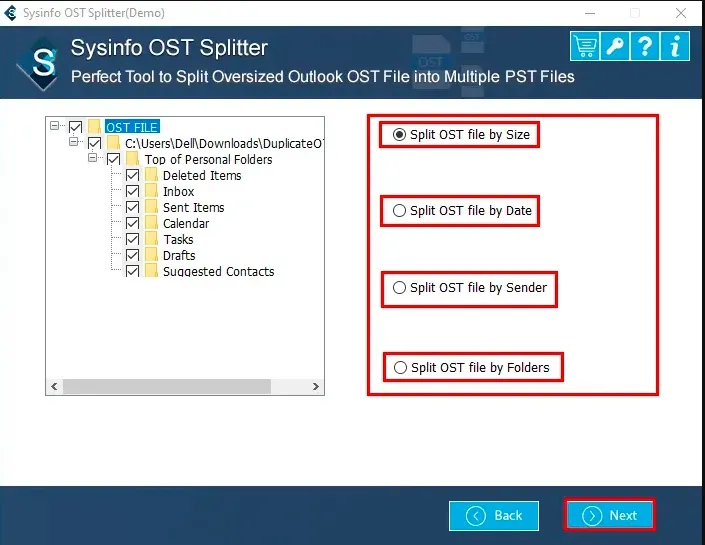This screenshot has height=545, width=705.
Task: Uncheck the Deleted Items checkbox
Action: 133,175
